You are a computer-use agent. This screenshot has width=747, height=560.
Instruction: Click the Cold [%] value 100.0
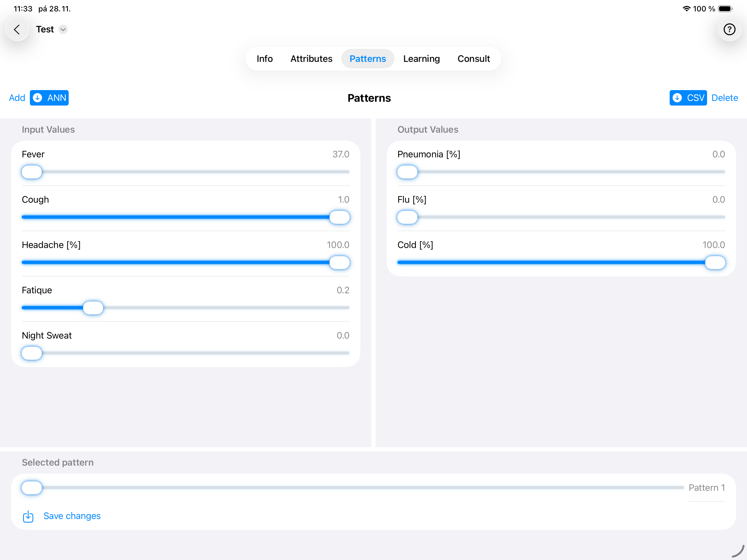[x=714, y=245]
